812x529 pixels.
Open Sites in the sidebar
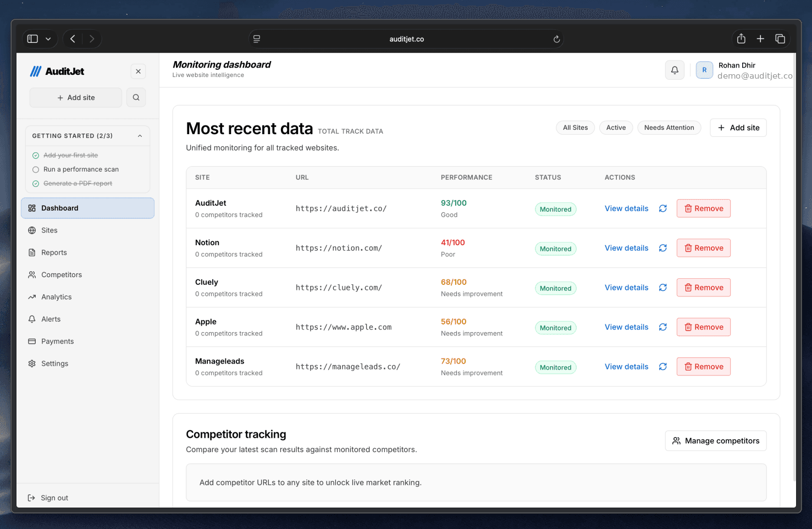coord(87,230)
